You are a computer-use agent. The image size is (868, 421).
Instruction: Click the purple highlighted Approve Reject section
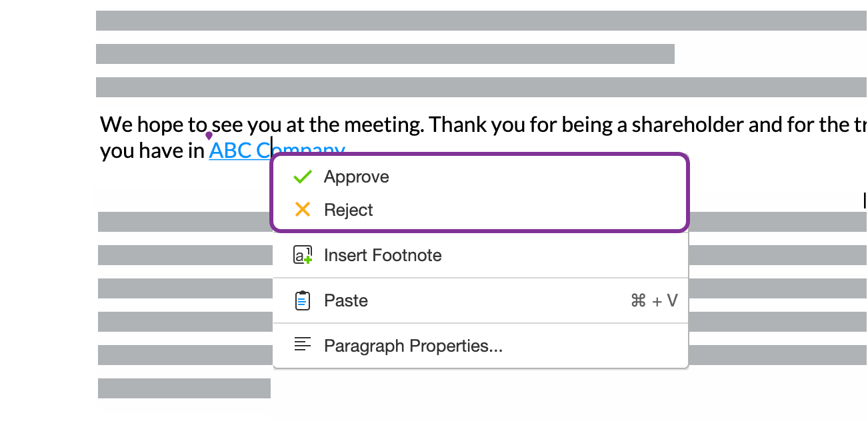tap(480, 193)
